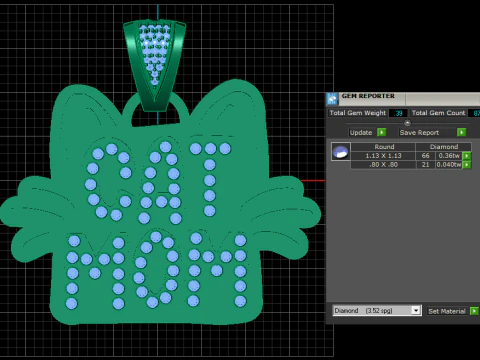Collapse the panel using the small round expander
Screen dimensions: 480x360
pos(407,123)
